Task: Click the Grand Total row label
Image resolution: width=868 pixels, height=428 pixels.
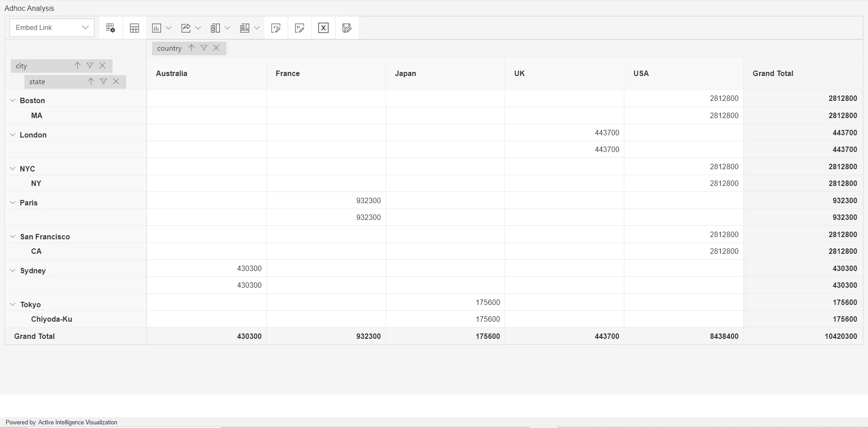Action: (34, 336)
